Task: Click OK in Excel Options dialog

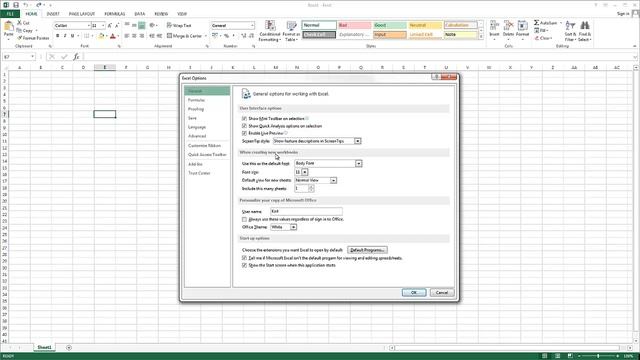Action: point(414,293)
